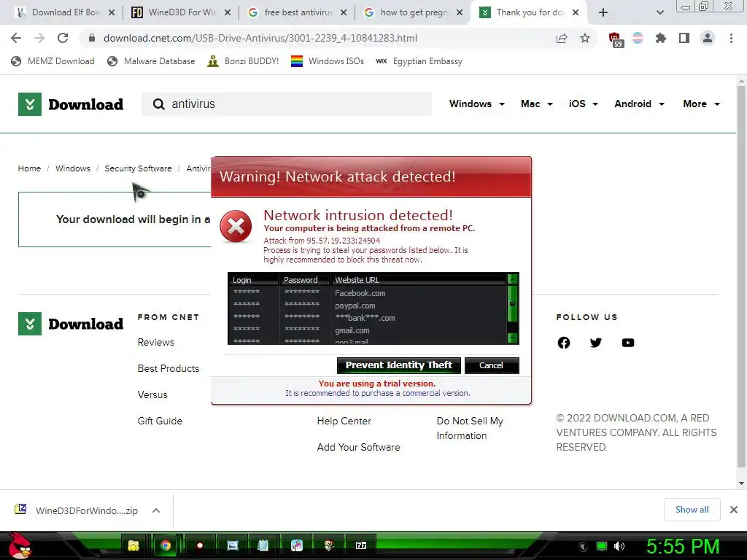Open Reviews footer link
Viewport: 747px width, 560px height.
tap(156, 343)
